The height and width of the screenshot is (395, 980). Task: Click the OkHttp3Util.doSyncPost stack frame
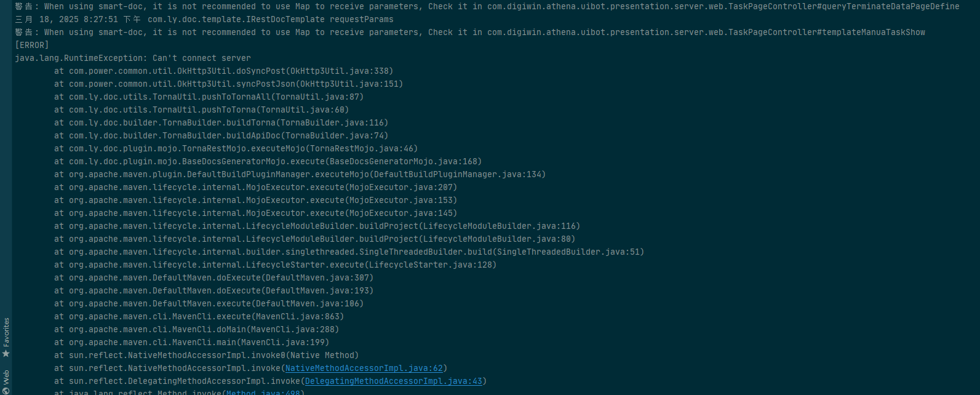tap(223, 71)
